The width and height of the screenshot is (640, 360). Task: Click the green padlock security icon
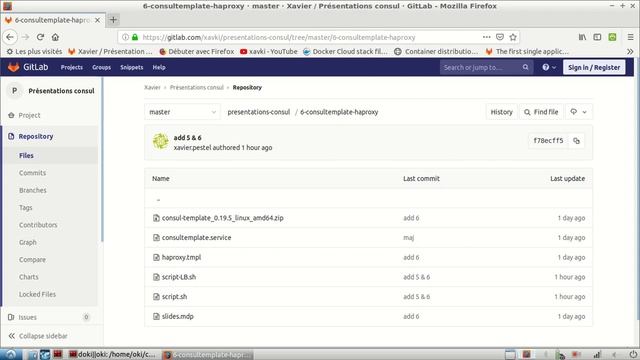[135, 37]
